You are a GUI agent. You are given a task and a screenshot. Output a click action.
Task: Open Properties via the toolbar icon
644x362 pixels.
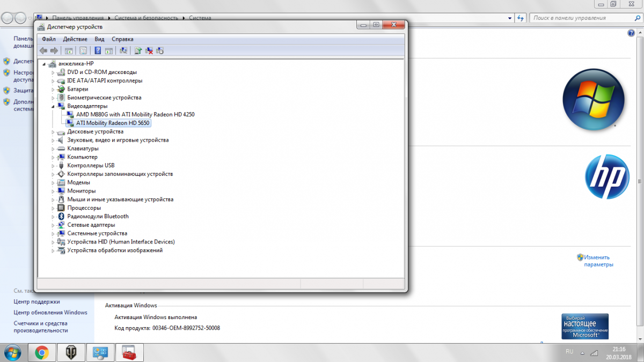83,50
